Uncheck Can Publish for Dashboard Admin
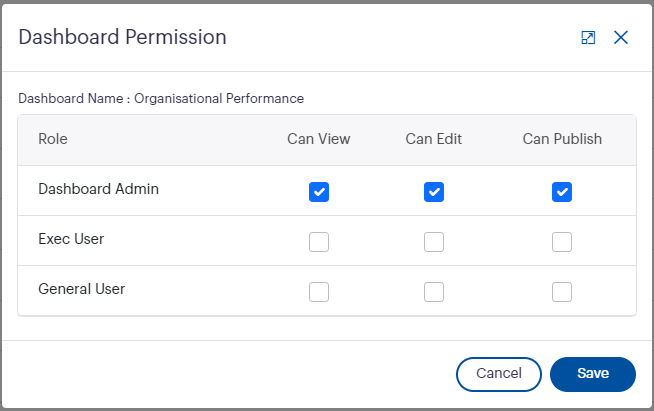The height and width of the screenshot is (411, 654). click(x=562, y=192)
